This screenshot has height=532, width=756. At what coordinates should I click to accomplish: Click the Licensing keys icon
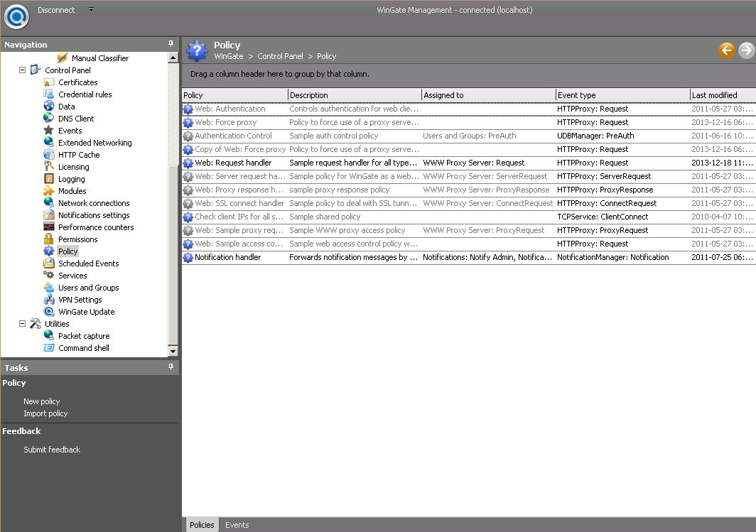(x=49, y=166)
